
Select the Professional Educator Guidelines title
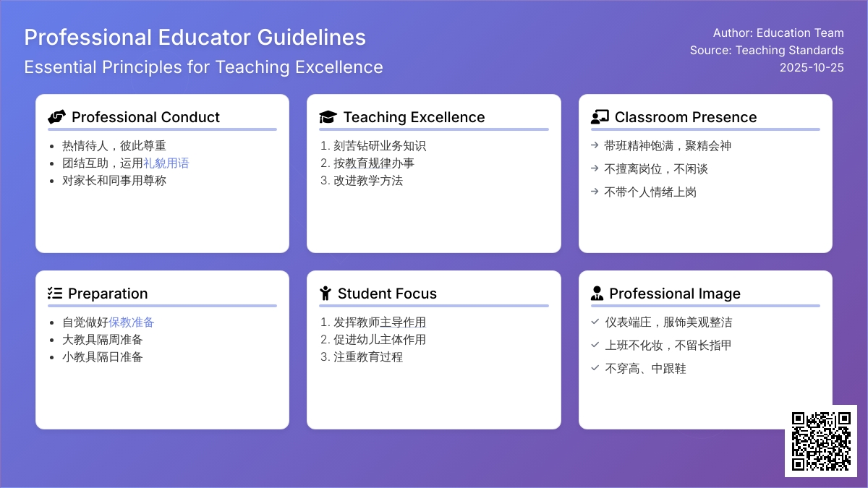point(195,38)
